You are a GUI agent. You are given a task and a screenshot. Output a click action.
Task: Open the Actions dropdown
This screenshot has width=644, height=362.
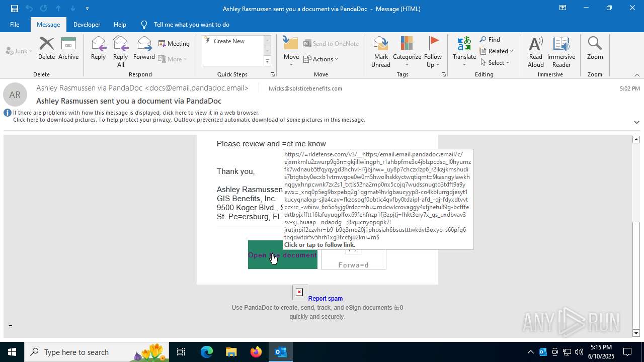tap(321, 59)
